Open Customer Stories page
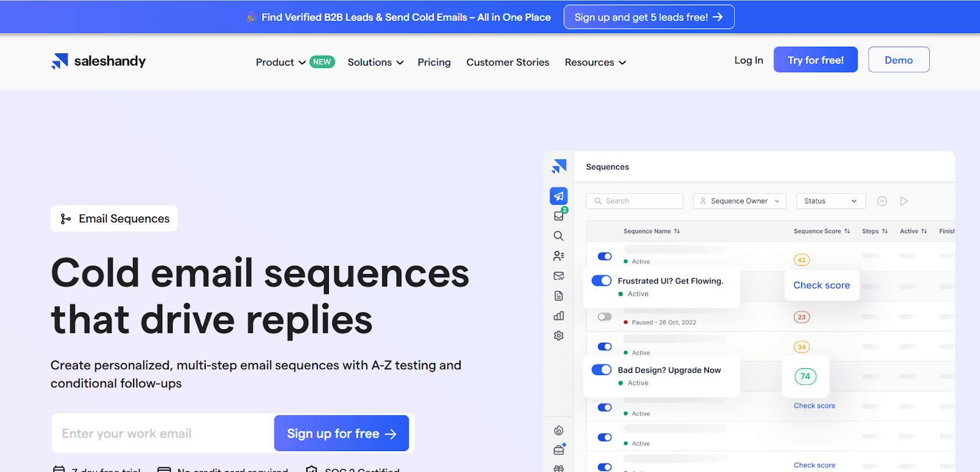The height and width of the screenshot is (472, 980). pyautogui.click(x=508, y=63)
